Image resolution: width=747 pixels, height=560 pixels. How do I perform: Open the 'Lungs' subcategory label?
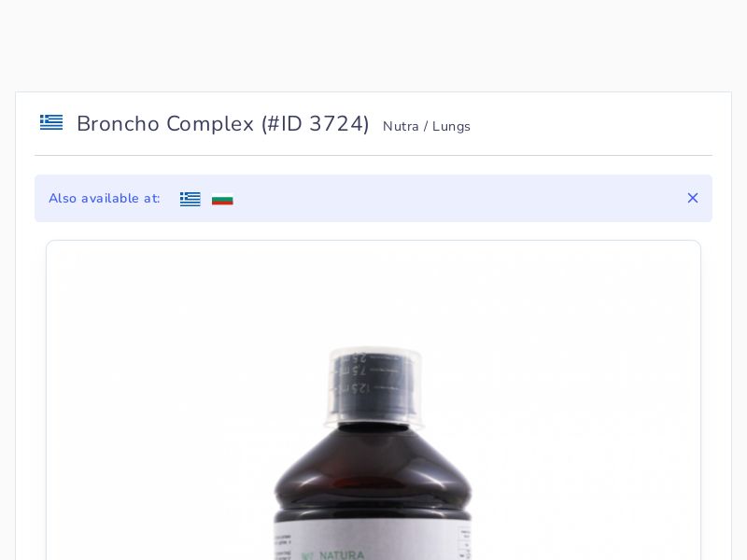click(451, 127)
